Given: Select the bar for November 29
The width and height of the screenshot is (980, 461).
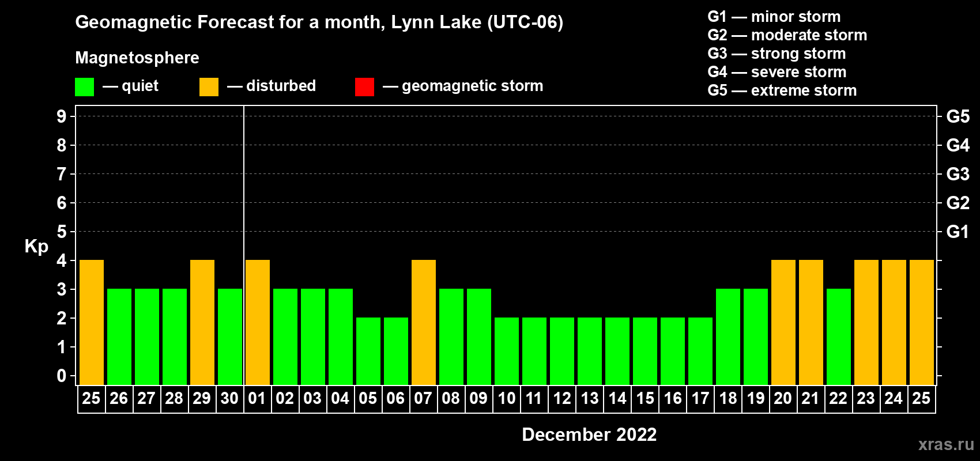Looking at the screenshot, I should [x=202, y=323].
